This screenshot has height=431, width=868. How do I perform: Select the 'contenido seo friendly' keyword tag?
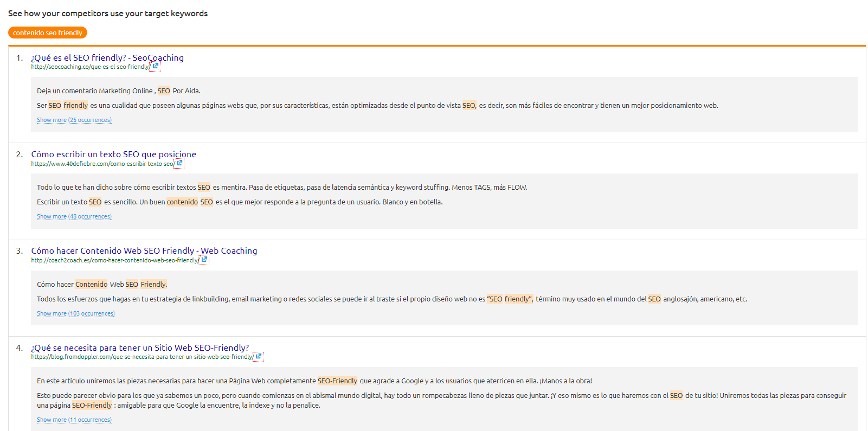pos(48,33)
